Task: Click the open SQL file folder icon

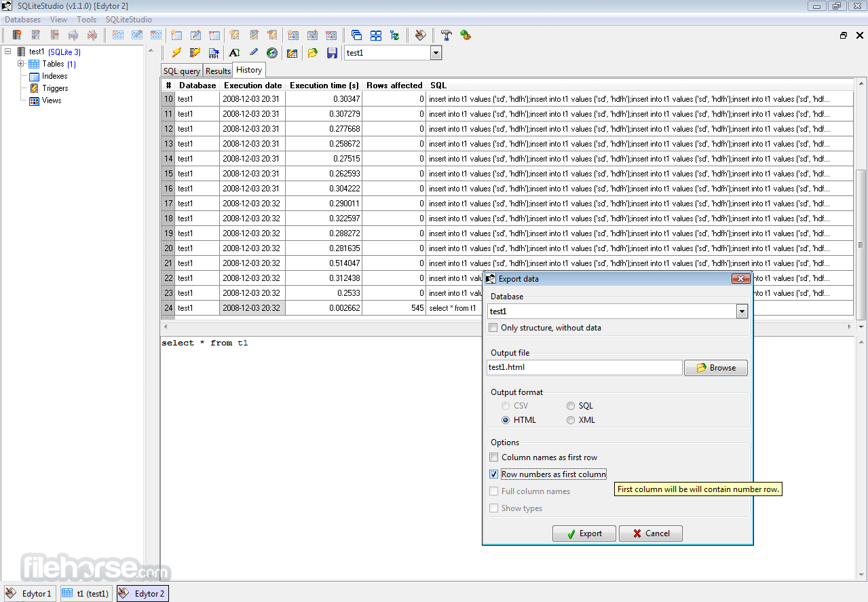Action: tap(312, 52)
